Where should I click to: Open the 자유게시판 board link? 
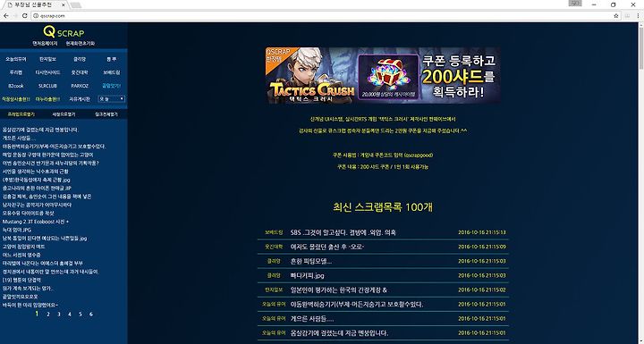click(80, 99)
